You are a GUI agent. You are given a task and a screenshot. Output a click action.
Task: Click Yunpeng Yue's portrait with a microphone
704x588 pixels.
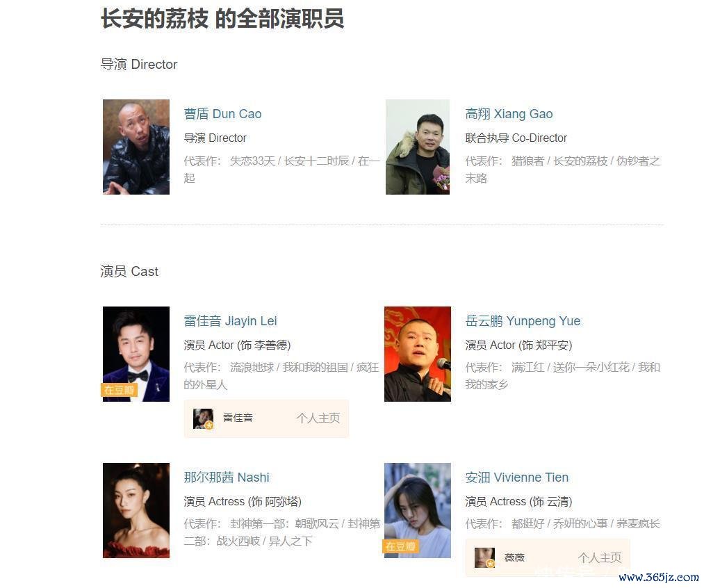418,354
